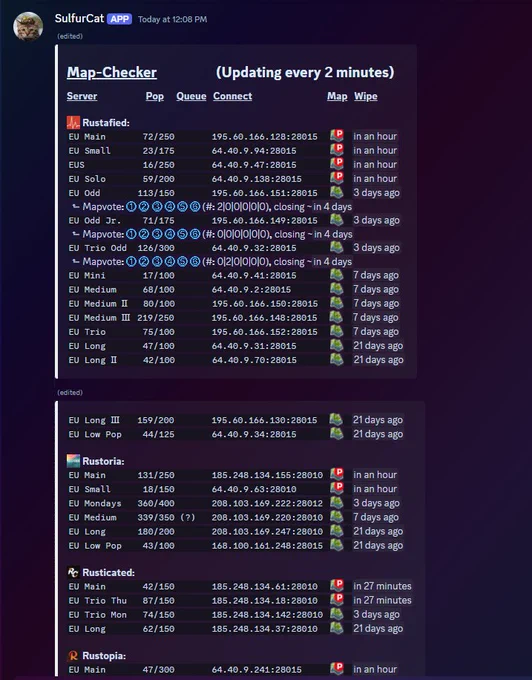Select mapvote option 1 for EU Odd 113/150

pyautogui.click(x=131, y=206)
